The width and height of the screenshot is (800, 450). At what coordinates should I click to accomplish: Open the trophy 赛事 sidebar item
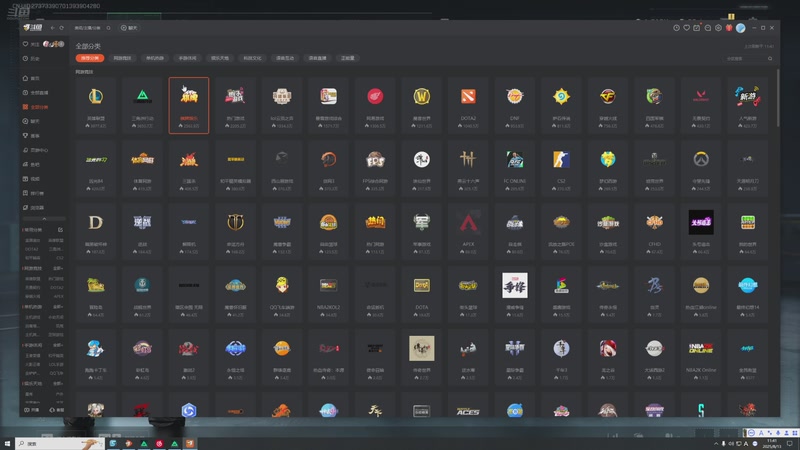[32, 135]
